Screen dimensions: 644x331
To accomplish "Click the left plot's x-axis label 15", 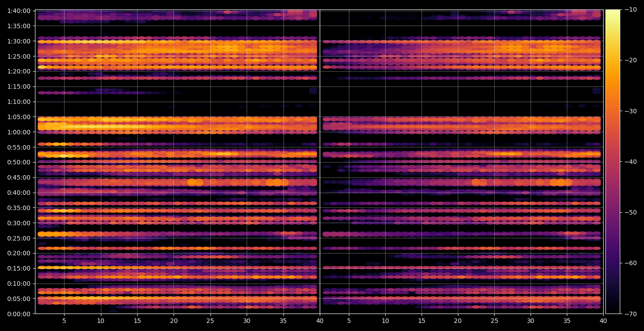I will click(x=137, y=321).
